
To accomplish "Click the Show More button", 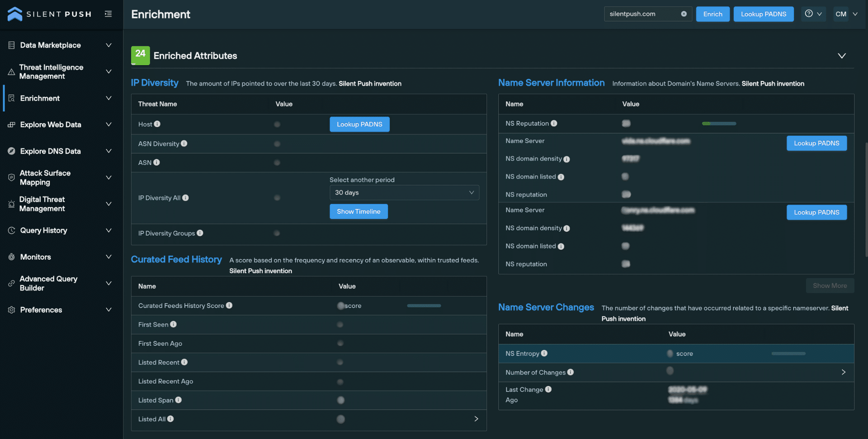I will [x=830, y=286].
